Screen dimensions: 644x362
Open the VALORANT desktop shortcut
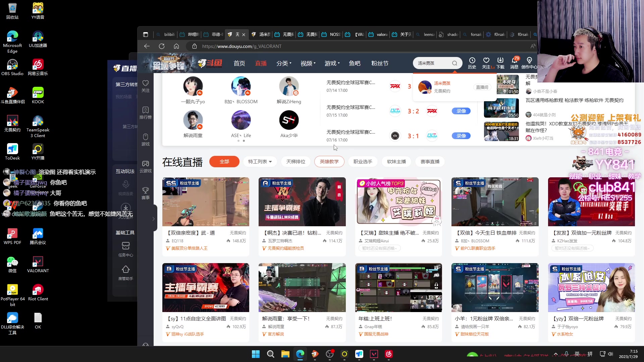(38, 264)
